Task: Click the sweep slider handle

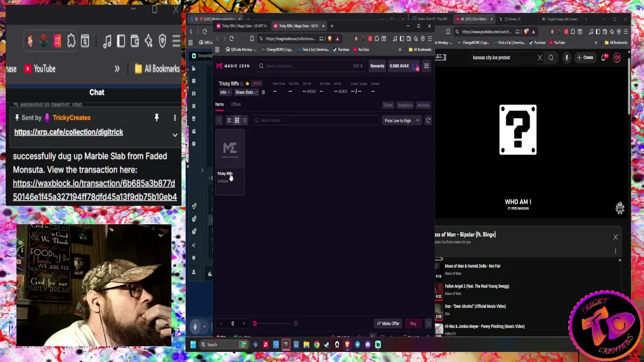Action: (x=255, y=324)
